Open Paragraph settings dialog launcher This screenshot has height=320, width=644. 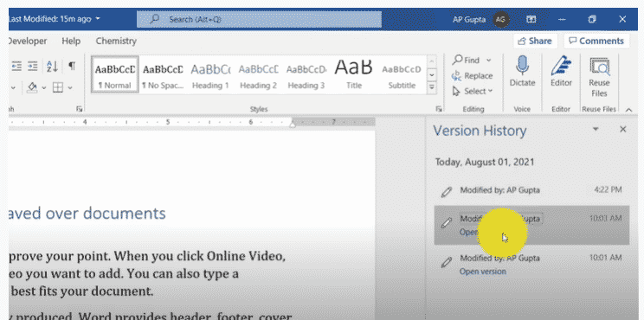79,109
